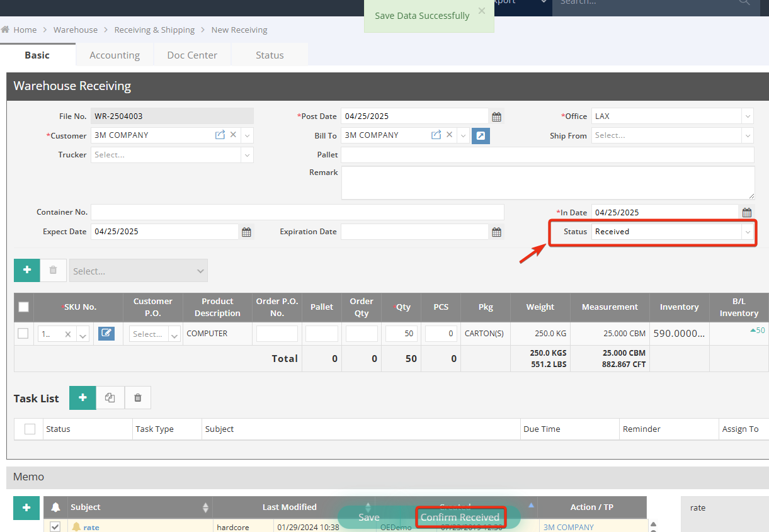Expand the Status Received dropdown
The width and height of the screenshot is (769, 532).
click(747, 232)
